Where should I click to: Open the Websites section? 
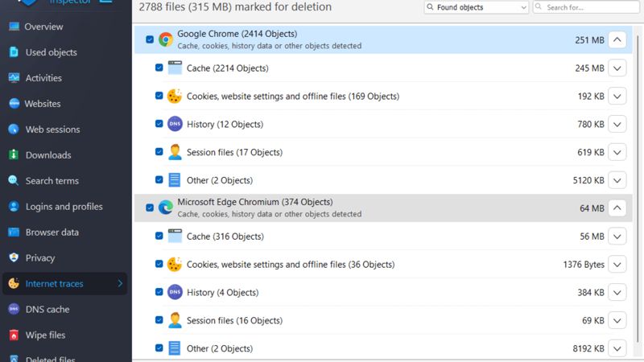(43, 104)
